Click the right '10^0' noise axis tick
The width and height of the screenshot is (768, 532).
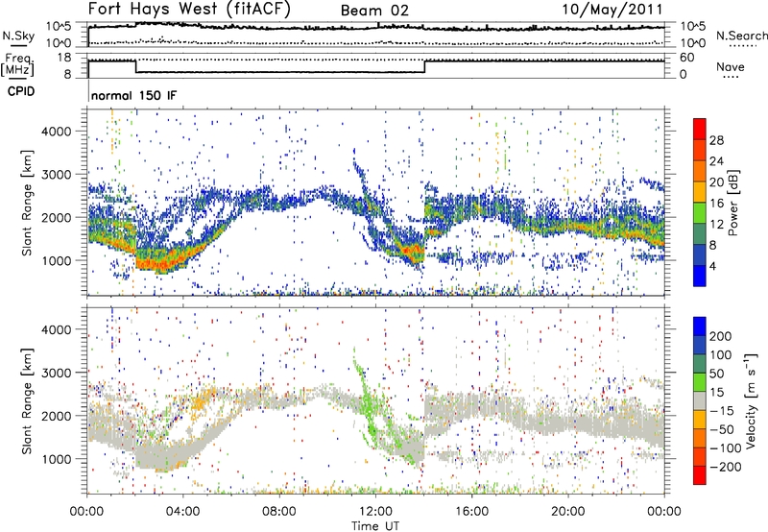(693, 43)
